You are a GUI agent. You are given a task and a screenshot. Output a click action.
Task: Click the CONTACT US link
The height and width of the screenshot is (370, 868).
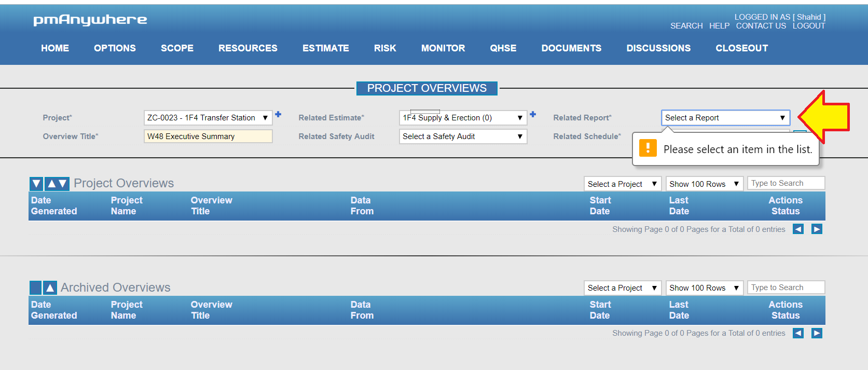[x=761, y=26]
